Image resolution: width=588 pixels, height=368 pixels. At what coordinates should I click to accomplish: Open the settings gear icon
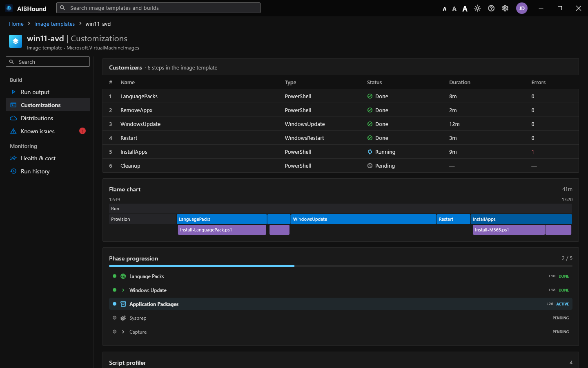tap(505, 8)
